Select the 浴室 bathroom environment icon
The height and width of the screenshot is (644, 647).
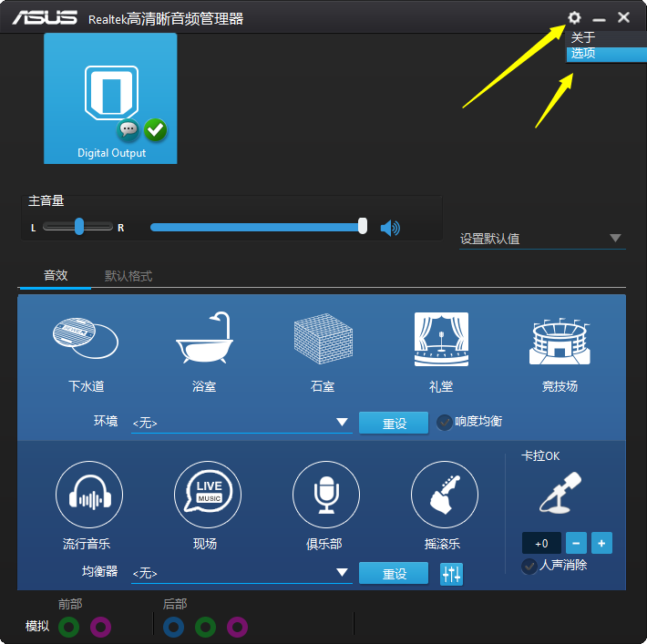point(204,337)
